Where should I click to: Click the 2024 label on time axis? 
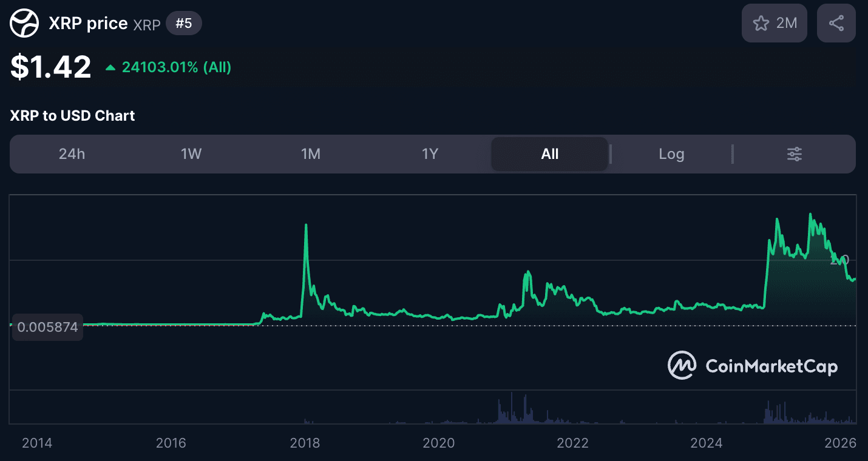coord(707,443)
